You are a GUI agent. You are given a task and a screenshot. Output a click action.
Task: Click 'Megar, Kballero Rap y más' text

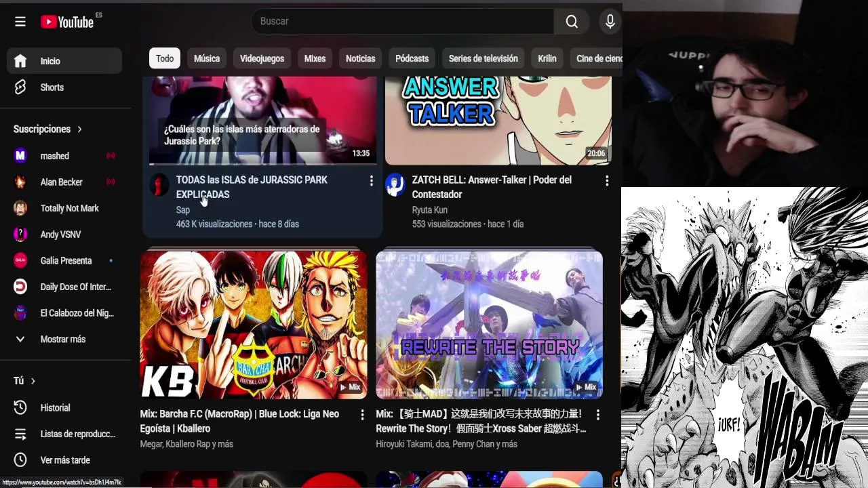pyautogui.click(x=186, y=445)
